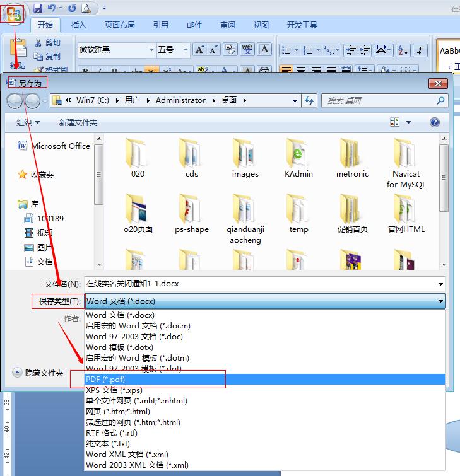The image size is (460, 476).
Task: Select RTF 格式 (*.rtf) option
Action: tap(264, 433)
